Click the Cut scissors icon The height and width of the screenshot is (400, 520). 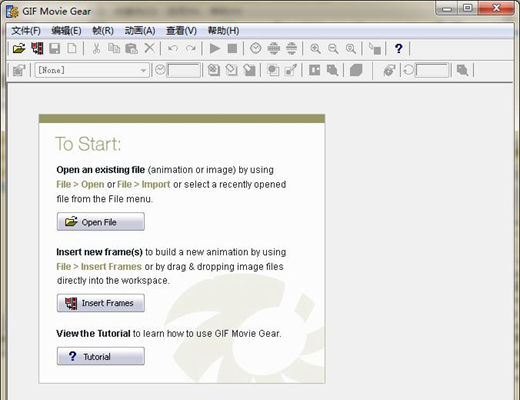tap(96, 49)
